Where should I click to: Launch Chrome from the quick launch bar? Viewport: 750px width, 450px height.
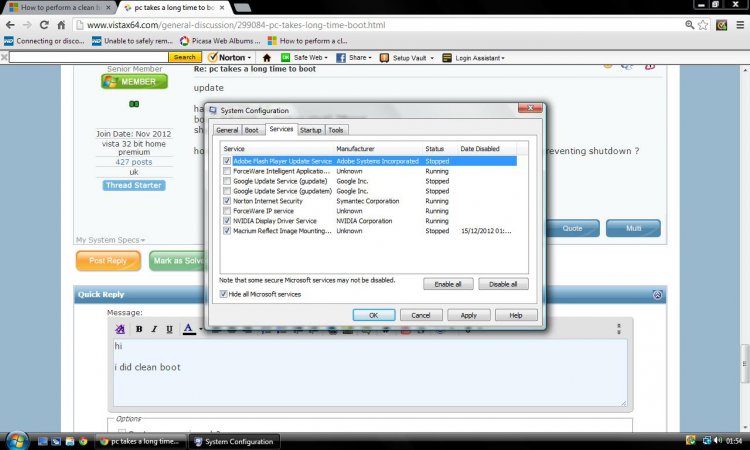(83, 441)
